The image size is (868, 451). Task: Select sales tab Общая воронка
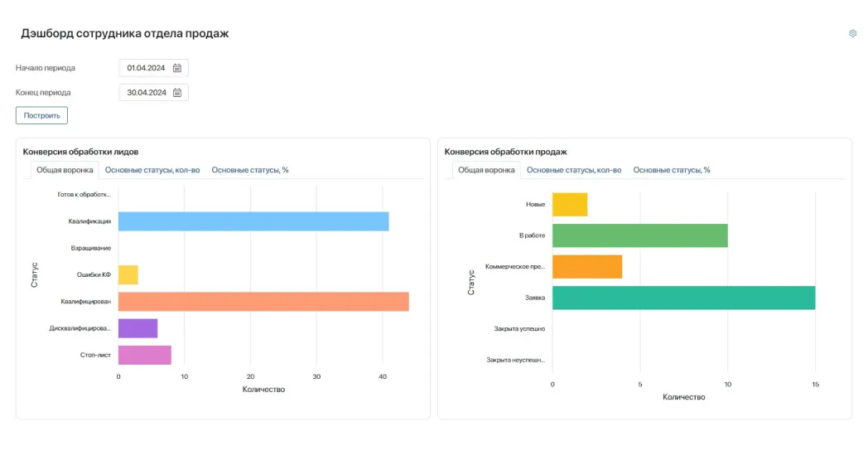[486, 170]
